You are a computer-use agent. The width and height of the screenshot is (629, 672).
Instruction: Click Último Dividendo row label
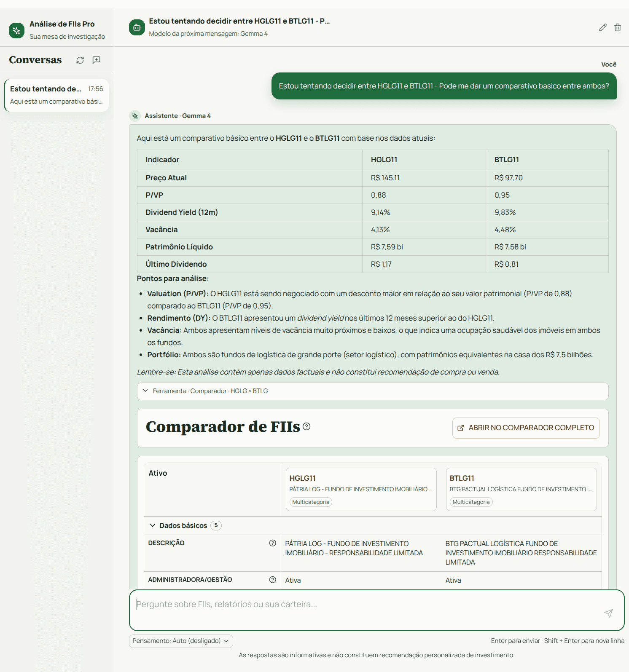(176, 264)
